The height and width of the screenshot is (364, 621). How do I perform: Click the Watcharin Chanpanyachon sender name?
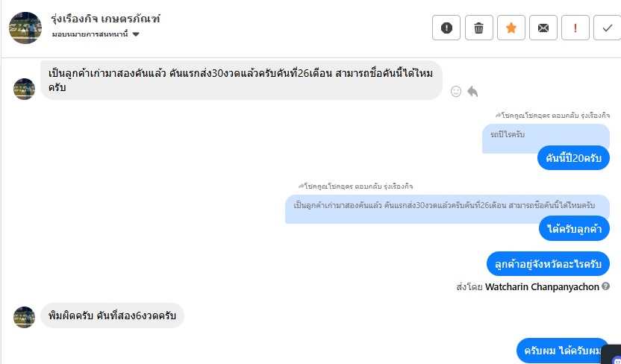click(542, 286)
